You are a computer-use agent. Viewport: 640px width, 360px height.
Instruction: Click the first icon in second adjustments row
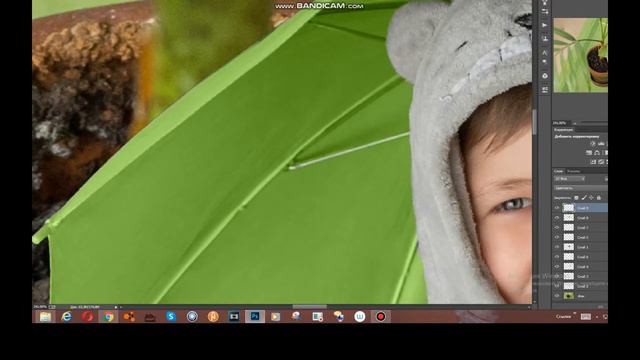589,153
